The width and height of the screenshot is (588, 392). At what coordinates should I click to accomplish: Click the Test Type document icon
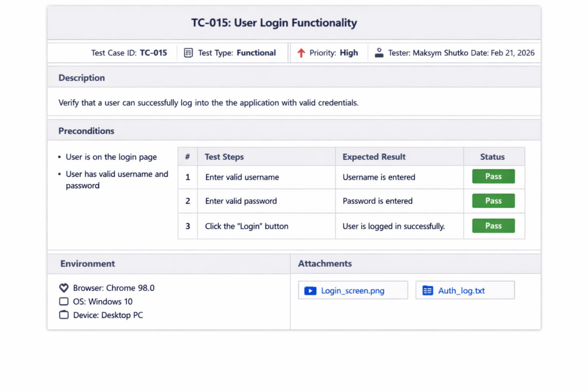pyautogui.click(x=188, y=53)
